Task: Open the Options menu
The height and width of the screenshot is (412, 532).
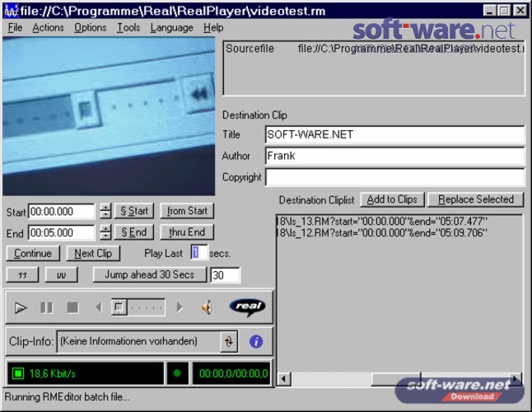Action: [x=91, y=27]
